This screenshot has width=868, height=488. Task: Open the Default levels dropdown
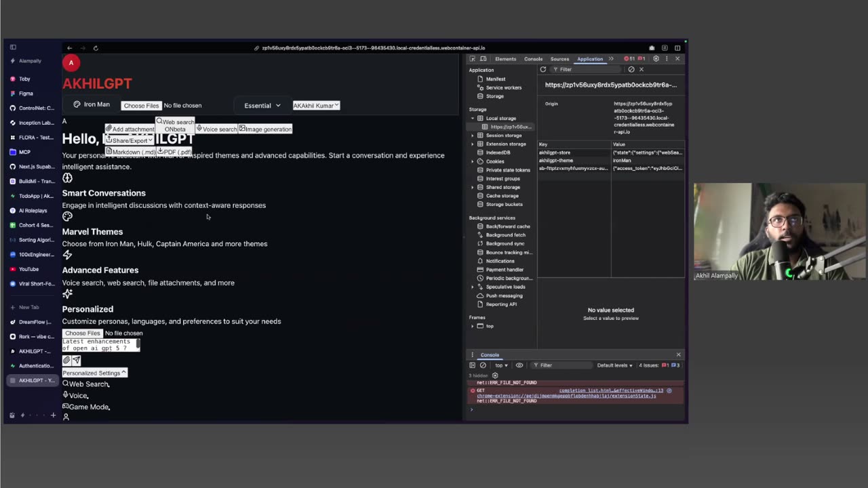point(614,365)
